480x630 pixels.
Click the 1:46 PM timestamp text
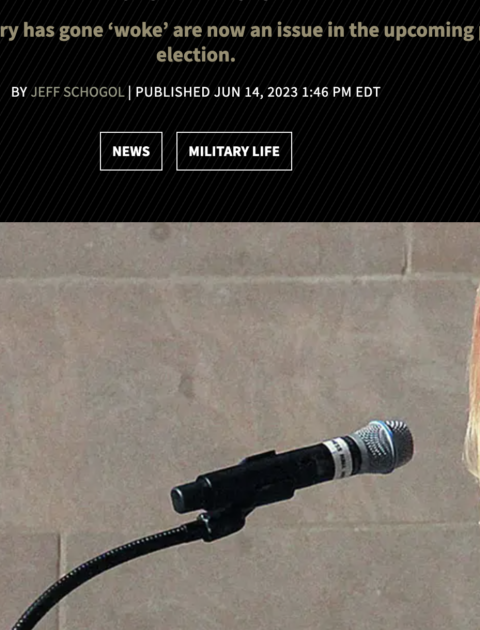point(327,92)
